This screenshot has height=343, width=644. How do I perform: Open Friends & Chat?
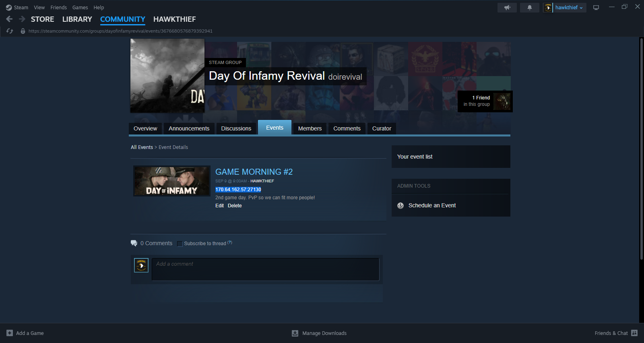(x=611, y=333)
